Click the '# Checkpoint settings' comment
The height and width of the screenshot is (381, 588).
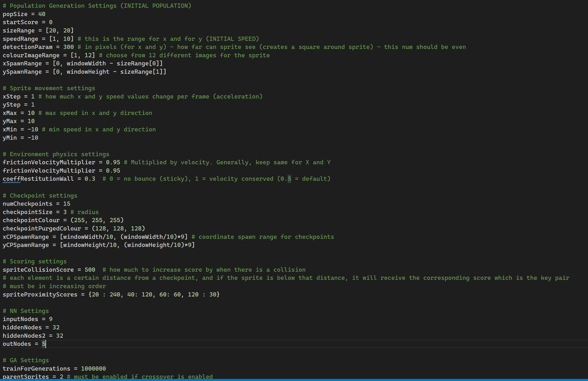(40, 195)
